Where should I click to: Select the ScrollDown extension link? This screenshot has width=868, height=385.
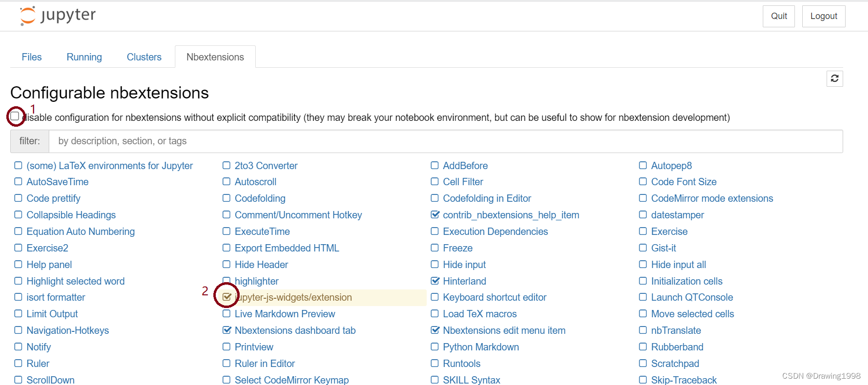point(51,380)
